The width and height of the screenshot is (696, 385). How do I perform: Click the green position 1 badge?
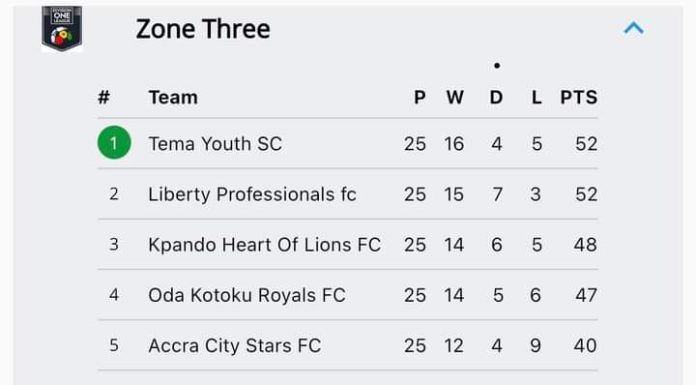click(x=114, y=143)
